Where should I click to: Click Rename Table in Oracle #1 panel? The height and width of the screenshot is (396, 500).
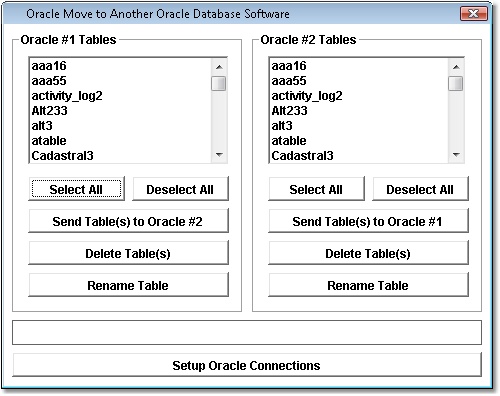[x=128, y=285]
